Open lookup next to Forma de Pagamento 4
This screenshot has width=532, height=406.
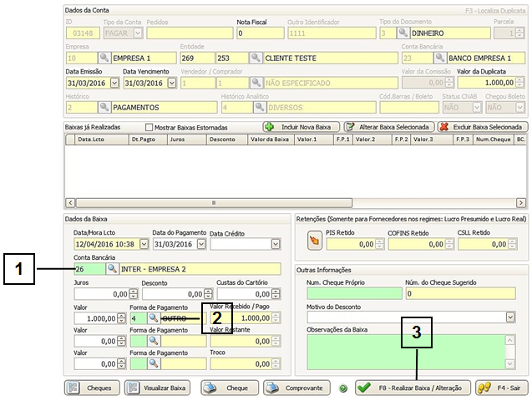pos(154,318)
